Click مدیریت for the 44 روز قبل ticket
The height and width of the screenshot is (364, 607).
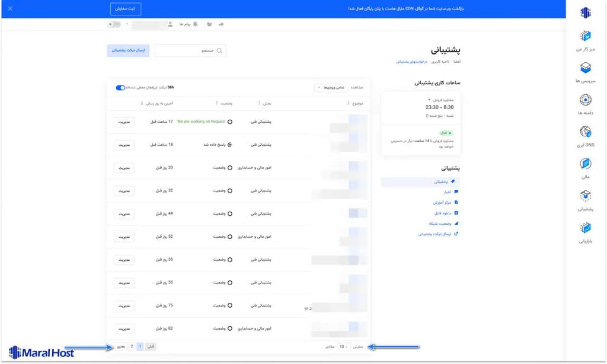click(x=124, y=214)
